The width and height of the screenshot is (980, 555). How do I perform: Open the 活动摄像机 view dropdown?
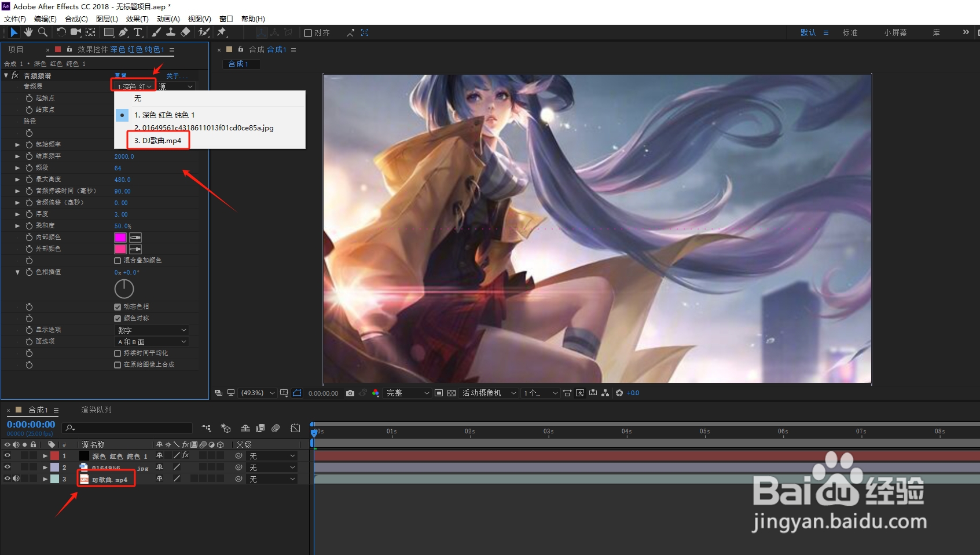click(489, 393)
